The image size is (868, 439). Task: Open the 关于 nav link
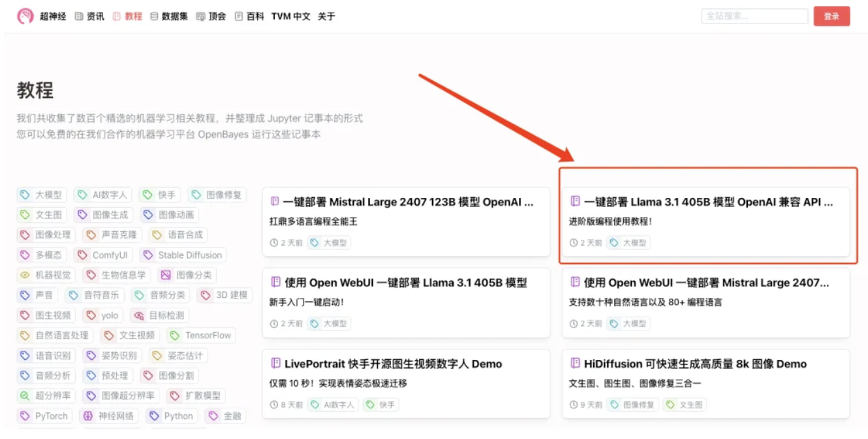pos(326,16)
